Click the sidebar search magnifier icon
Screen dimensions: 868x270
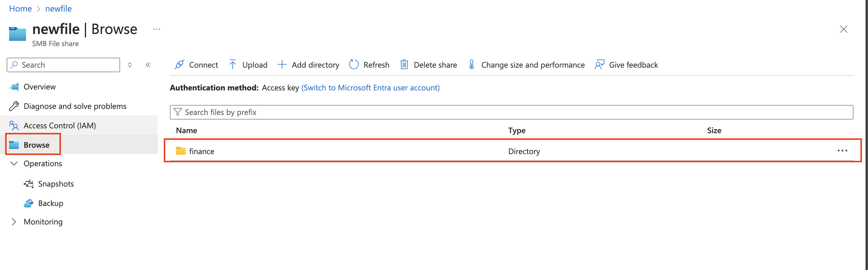click(x=14, y=64)
